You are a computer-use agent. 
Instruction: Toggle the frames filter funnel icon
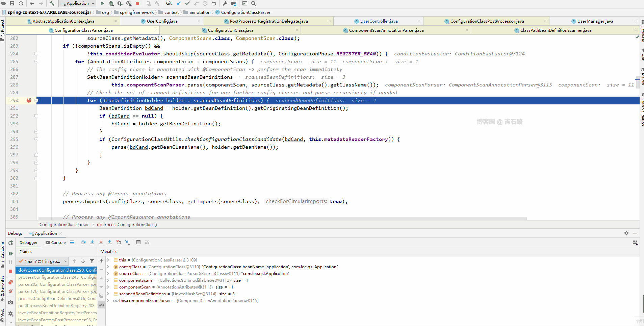tap(92, 261)
